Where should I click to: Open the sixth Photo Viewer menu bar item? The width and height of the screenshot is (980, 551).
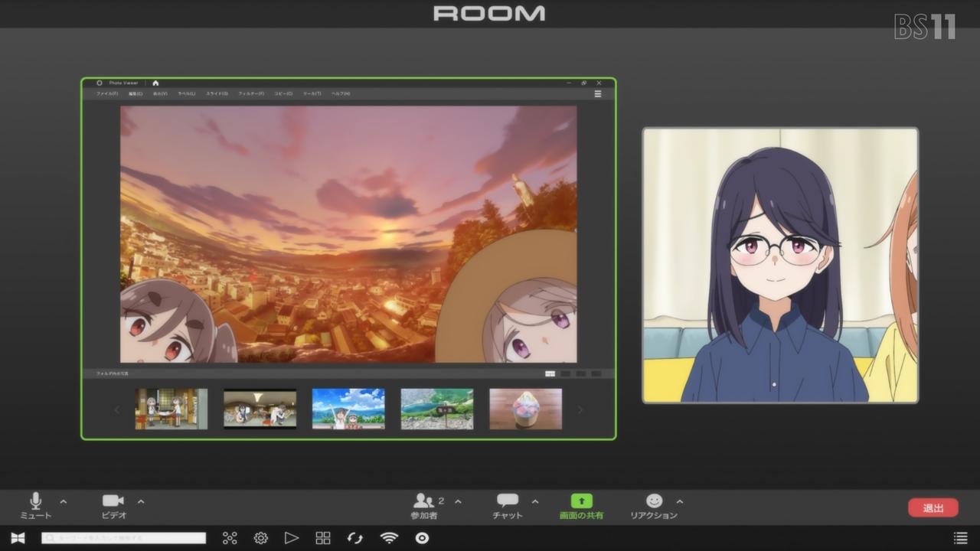coord(251,93)
